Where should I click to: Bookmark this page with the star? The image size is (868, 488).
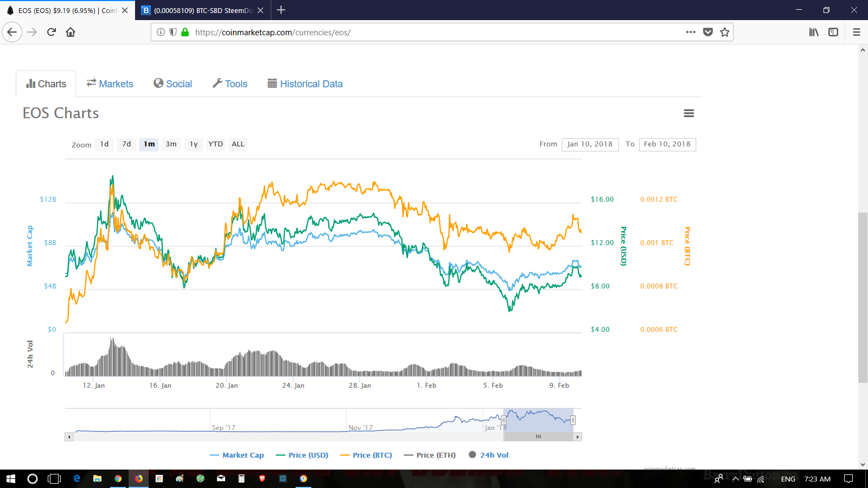[x=725, y=32]
